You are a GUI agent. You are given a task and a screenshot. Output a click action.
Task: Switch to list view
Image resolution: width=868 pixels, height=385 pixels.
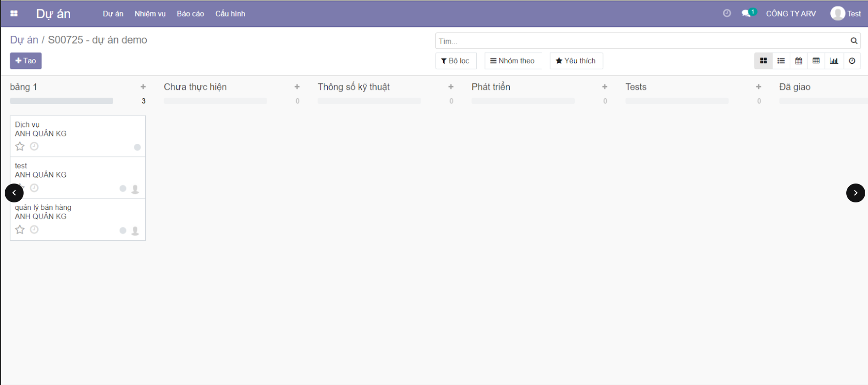tap(781, 61)
